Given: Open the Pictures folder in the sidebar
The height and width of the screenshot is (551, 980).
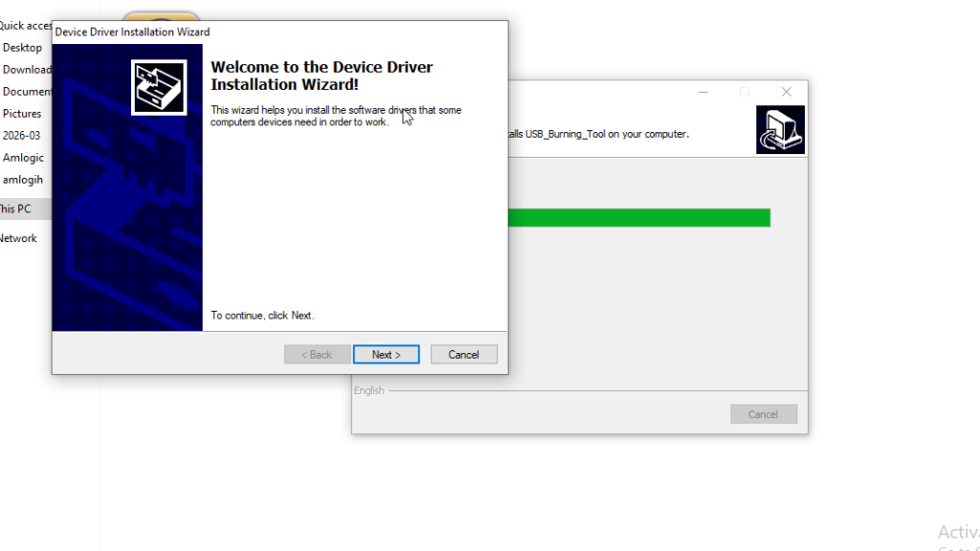Looking at the screenshot, I should [22, 114].
